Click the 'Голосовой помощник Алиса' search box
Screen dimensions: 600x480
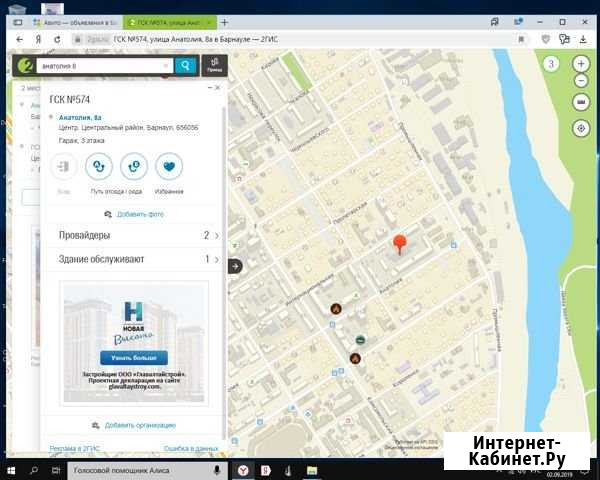(147, 470)
